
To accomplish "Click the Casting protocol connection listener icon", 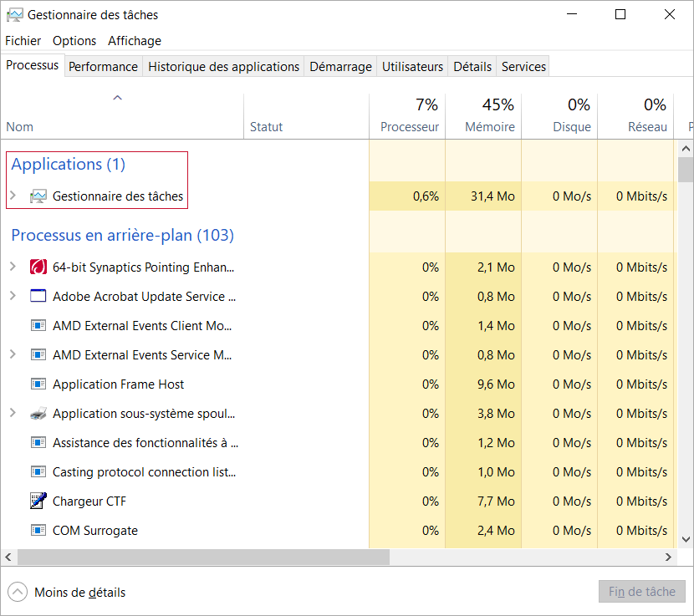I will [x=38, y=472].
